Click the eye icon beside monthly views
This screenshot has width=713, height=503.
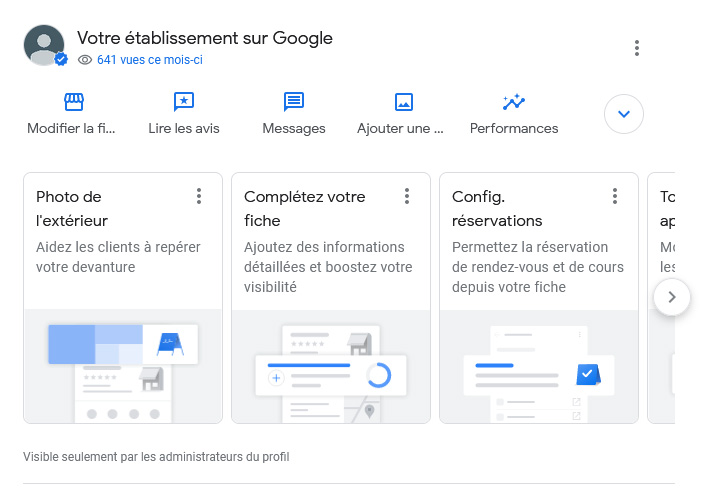tap(85, 60)
